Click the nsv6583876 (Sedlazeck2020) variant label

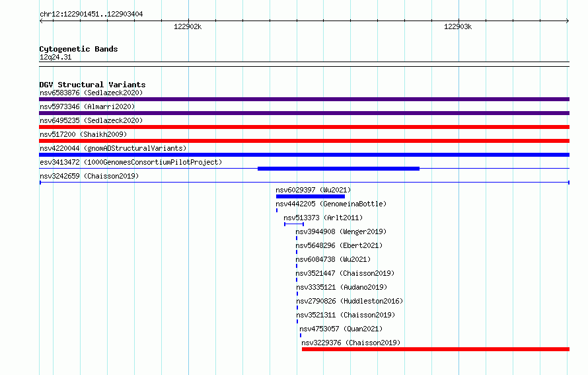coord(91,93)
